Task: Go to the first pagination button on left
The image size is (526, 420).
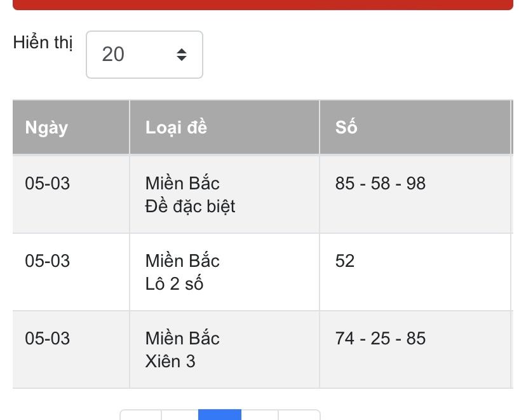Action: (x=140, y=415)
